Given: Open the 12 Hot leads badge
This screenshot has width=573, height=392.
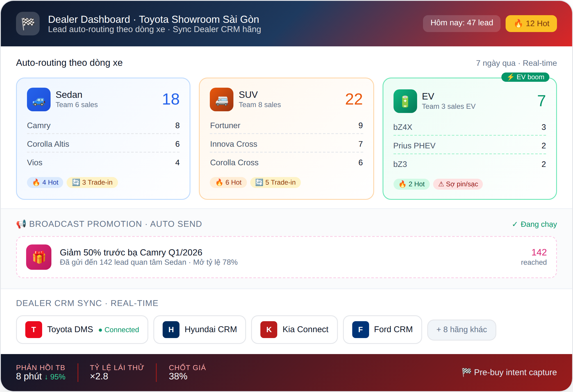Looking at the screenshot, I should pyautogui.click(x=531, y=24).
